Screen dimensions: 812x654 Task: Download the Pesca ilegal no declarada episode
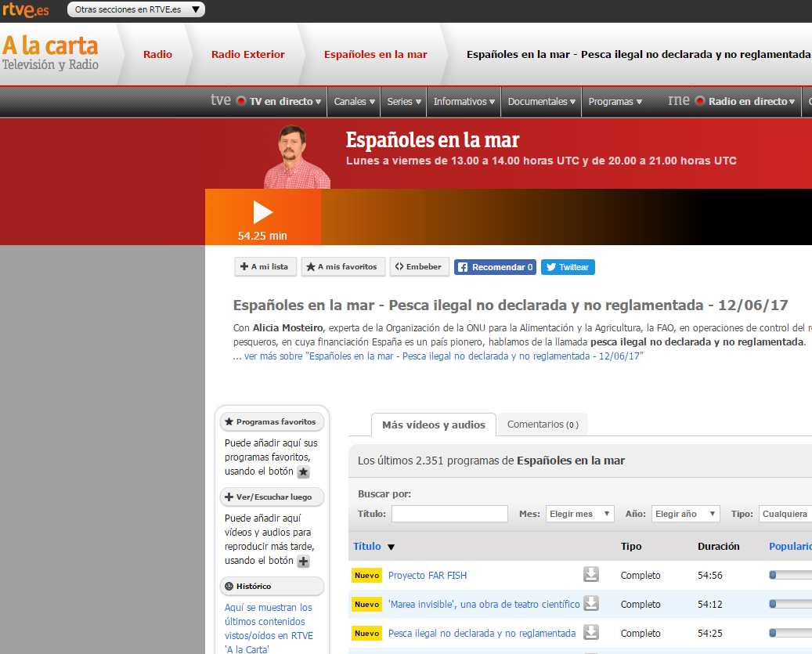pyautogui.click(x=591, y=633)
